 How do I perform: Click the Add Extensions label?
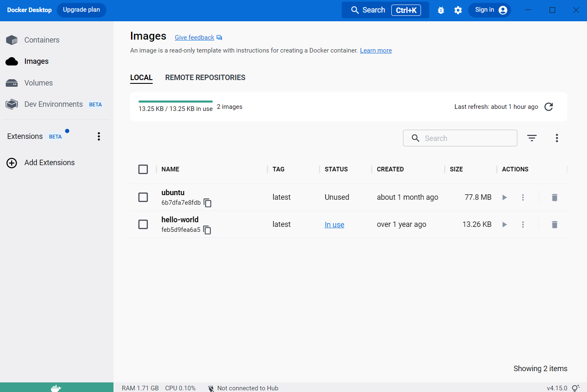(49, 163)
